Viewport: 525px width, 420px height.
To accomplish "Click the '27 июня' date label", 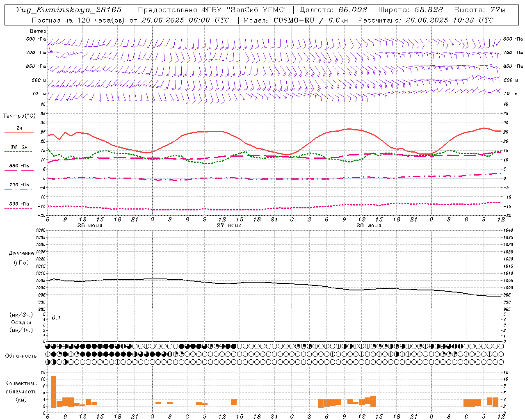I will pos(229,226).
